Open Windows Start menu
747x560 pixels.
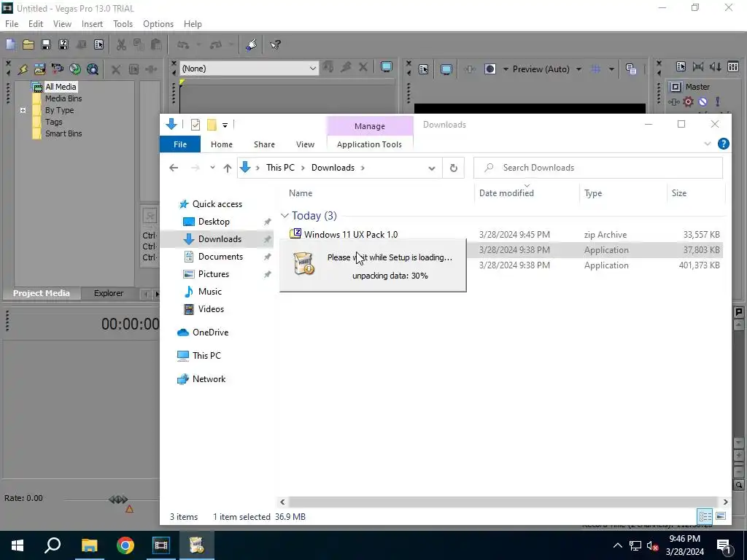pos(18,545)
